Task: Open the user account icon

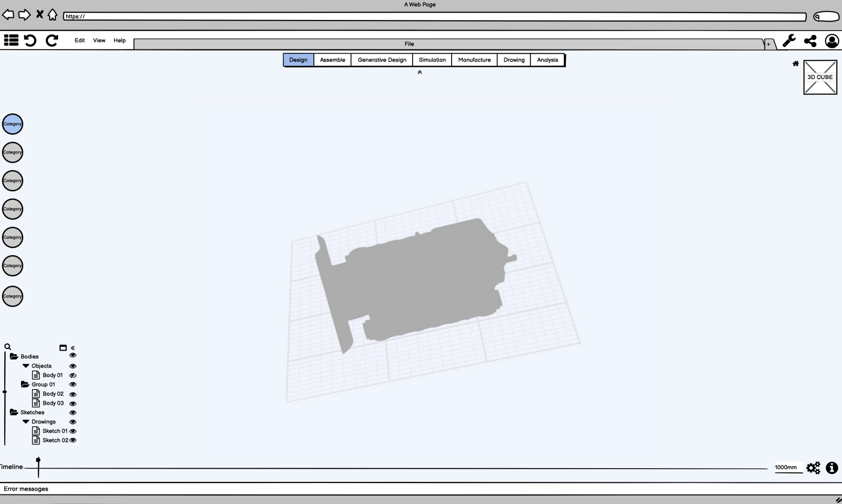Action: 832,41
